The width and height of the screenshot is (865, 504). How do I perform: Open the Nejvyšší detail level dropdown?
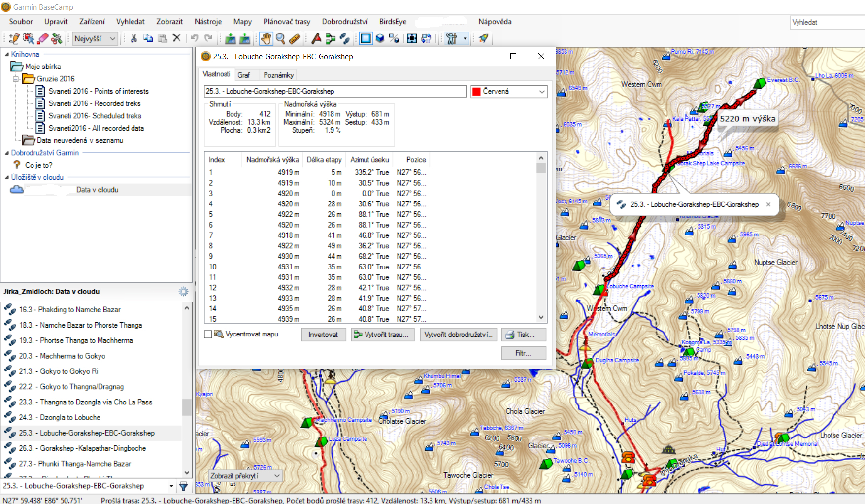pos(95,38)
